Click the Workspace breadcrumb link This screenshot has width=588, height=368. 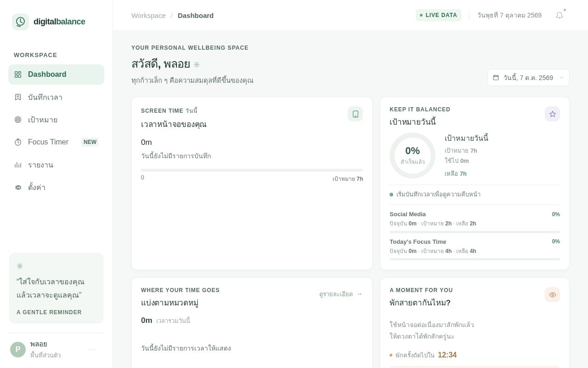click(x=148, y=16)
